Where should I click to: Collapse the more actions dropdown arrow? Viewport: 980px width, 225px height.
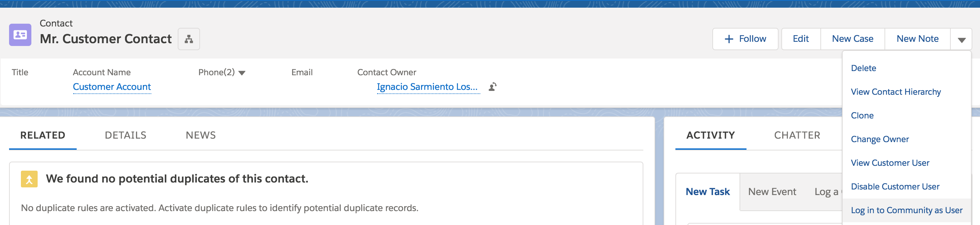962,39
